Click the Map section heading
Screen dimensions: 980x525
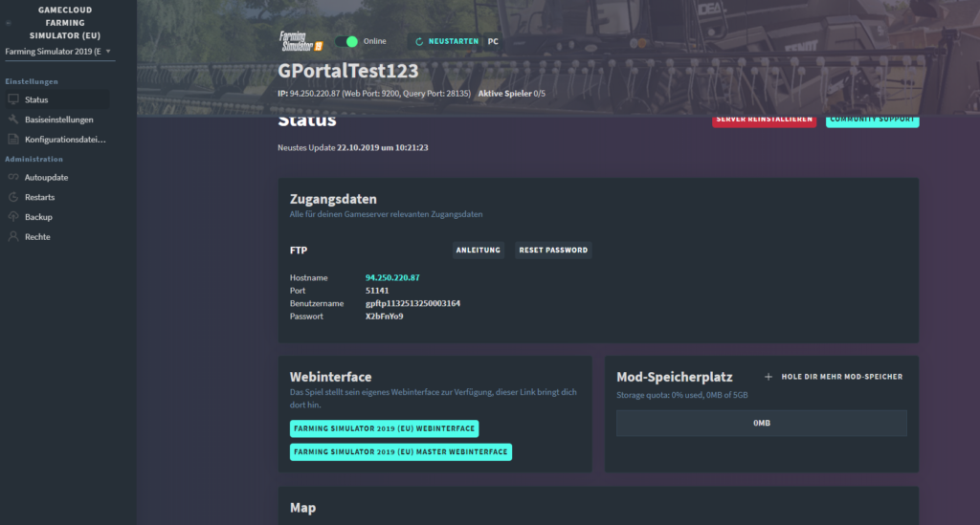(302, 508)
